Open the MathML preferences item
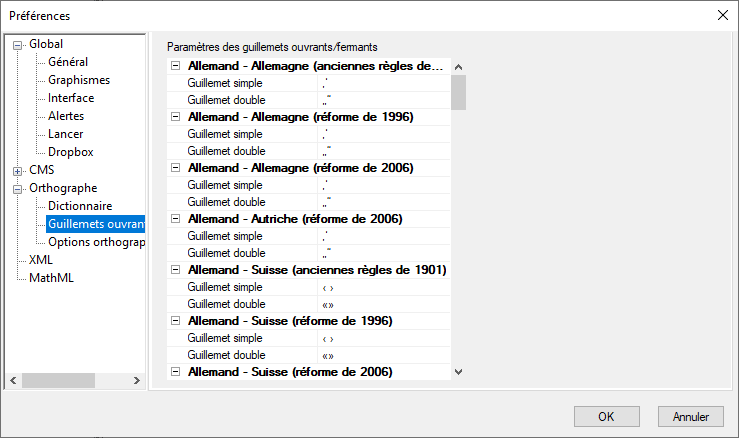Image resolution: width=739 pixels, height=438 pixels. point(51,278)
